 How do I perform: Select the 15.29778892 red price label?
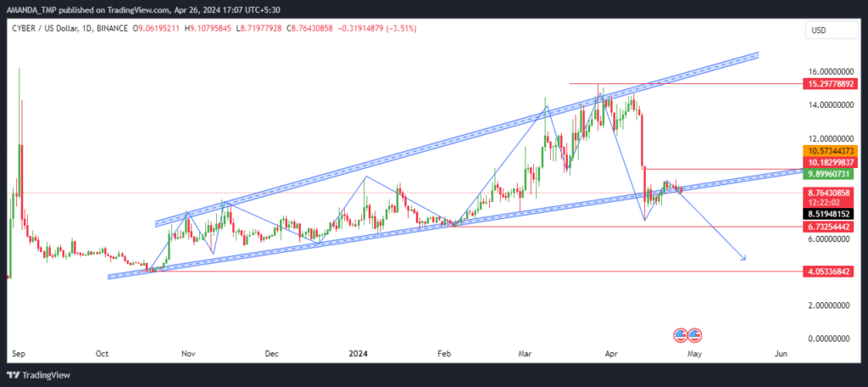829,84
